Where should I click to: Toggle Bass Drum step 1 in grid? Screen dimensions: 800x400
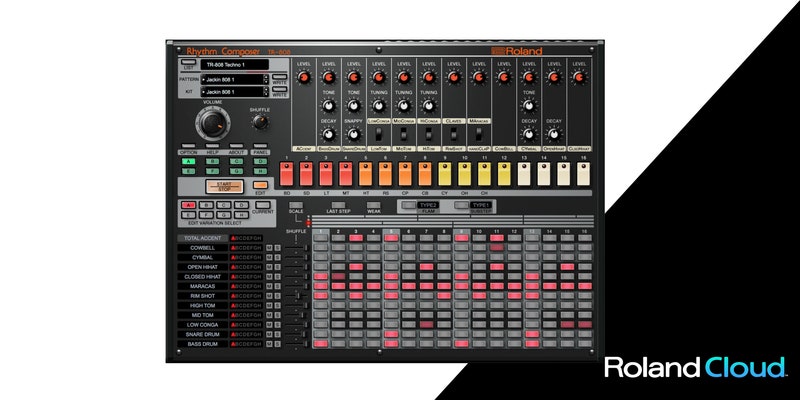[320, 343]
